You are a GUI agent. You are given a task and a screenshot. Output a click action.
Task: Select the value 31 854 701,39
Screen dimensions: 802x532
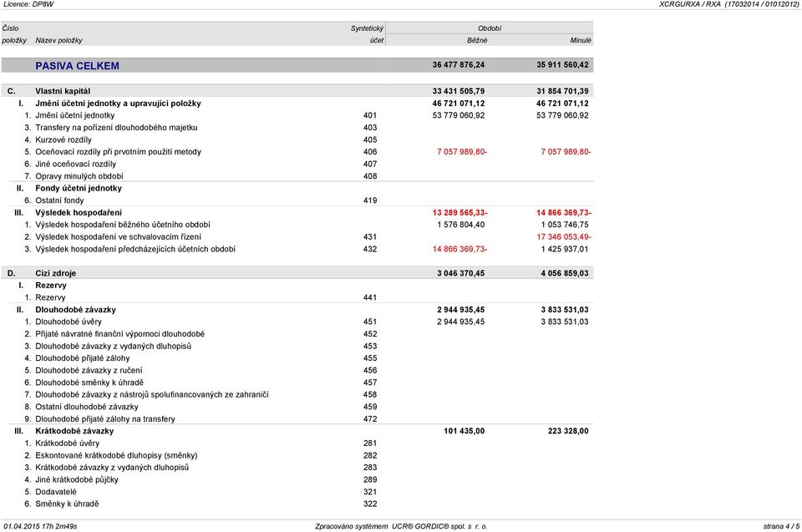(562, 91)
